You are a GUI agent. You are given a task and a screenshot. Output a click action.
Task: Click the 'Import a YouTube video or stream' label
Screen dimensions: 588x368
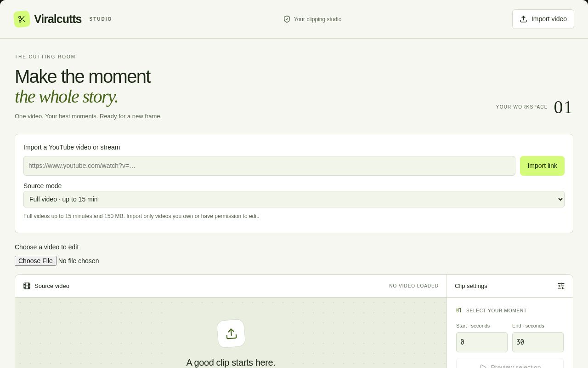point(72,147)
